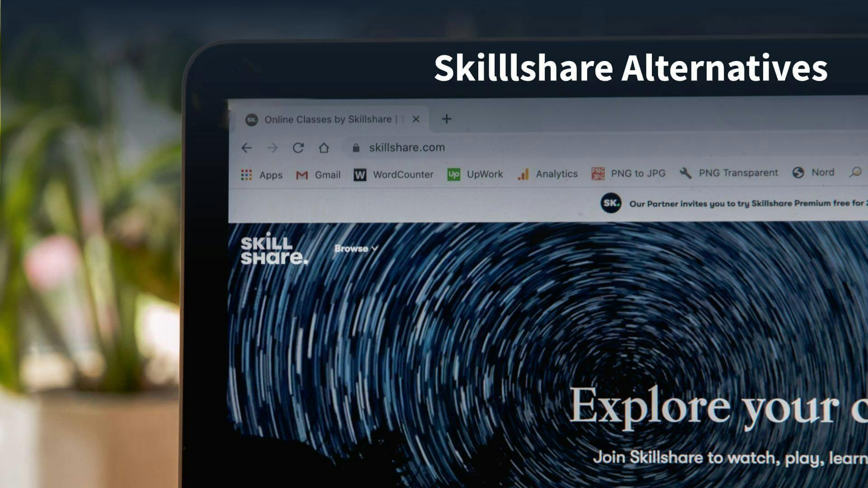Click the skillshare.com address bar
This screenshot has height=488, width=868.
pyautogui.click(x=407, y=147)
